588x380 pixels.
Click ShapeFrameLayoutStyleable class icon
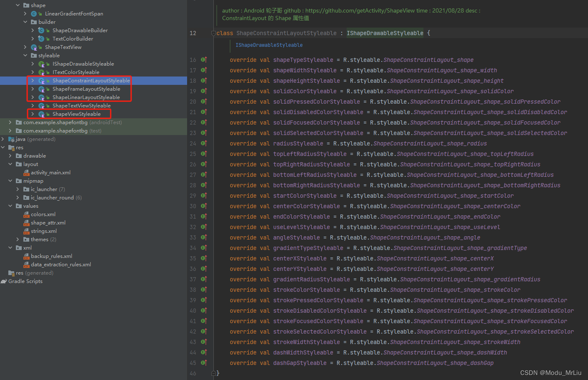coord(41,89)
